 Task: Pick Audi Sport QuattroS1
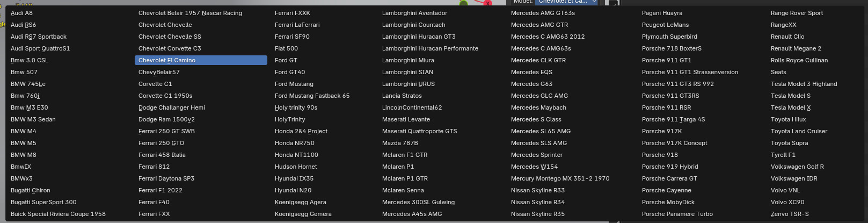pyautogui.click(x=40, y=48)
